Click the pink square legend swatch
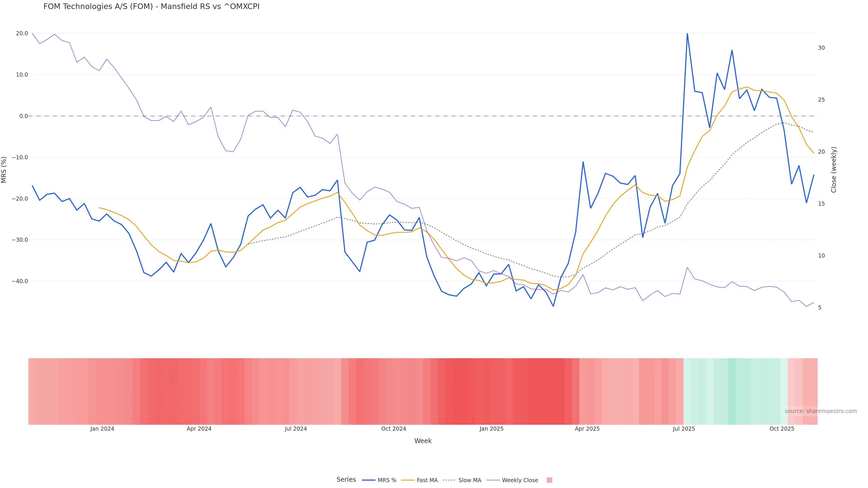The height and width of the screenshot is (488, 868). pyautogui.click(x=549, y=480)
